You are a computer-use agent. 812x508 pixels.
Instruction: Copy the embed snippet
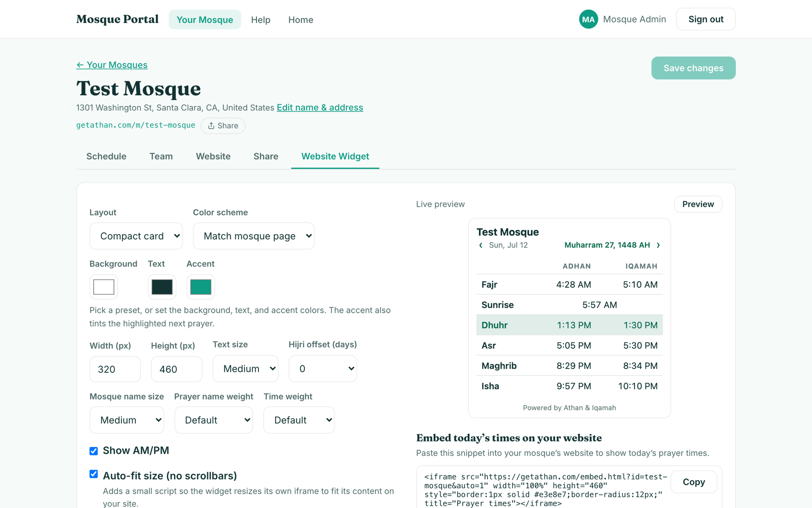pos(694,482)
